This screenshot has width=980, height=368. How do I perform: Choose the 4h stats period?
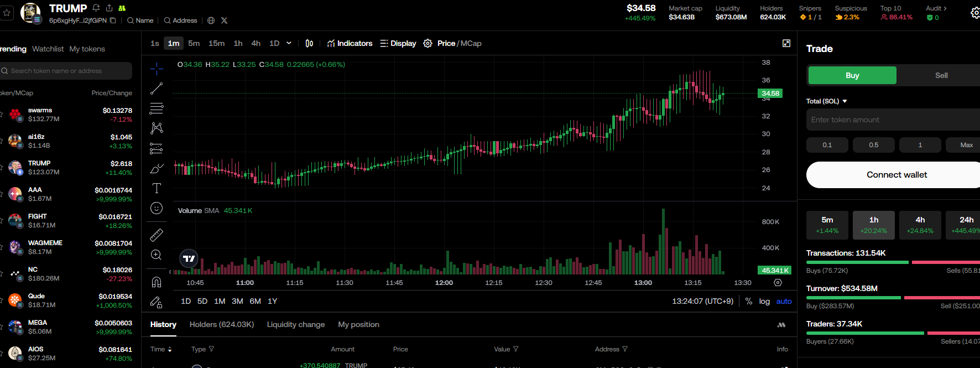920,225
